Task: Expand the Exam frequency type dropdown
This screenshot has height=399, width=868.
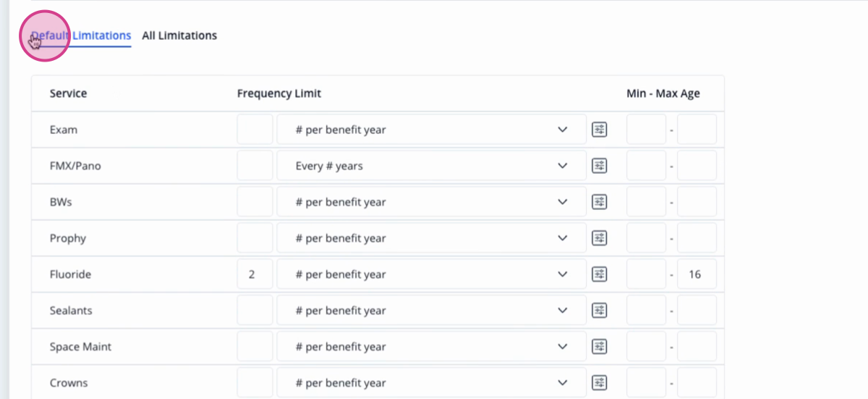Action: tap(432, 130)
